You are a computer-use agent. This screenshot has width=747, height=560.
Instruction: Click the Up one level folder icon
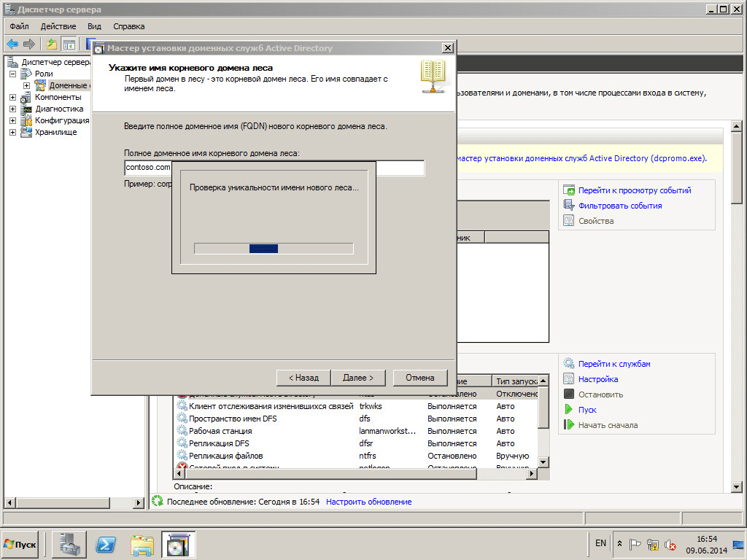(x=52, y=44)
